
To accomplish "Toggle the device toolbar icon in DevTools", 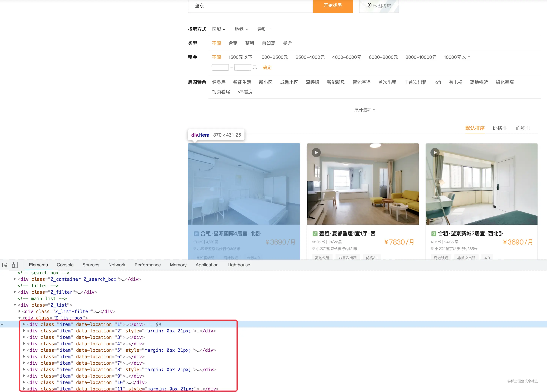I will click(x=15, y=265).
